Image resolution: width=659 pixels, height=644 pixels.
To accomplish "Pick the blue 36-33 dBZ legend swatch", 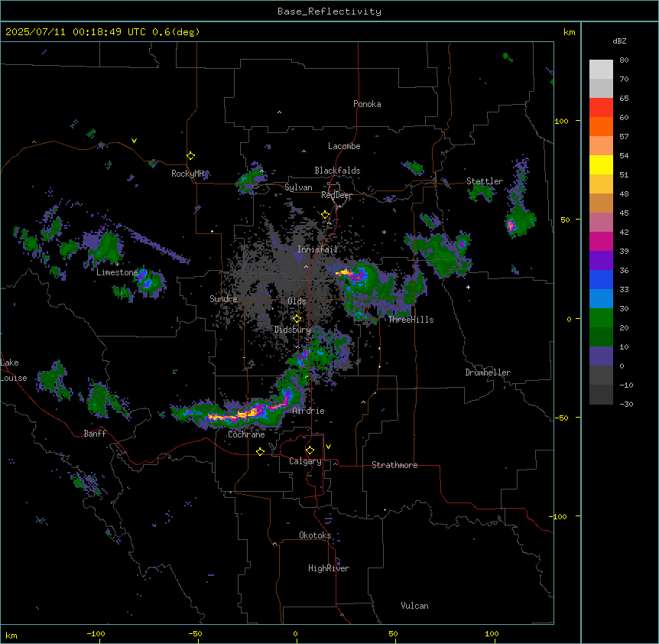I will tap(601, 279).
